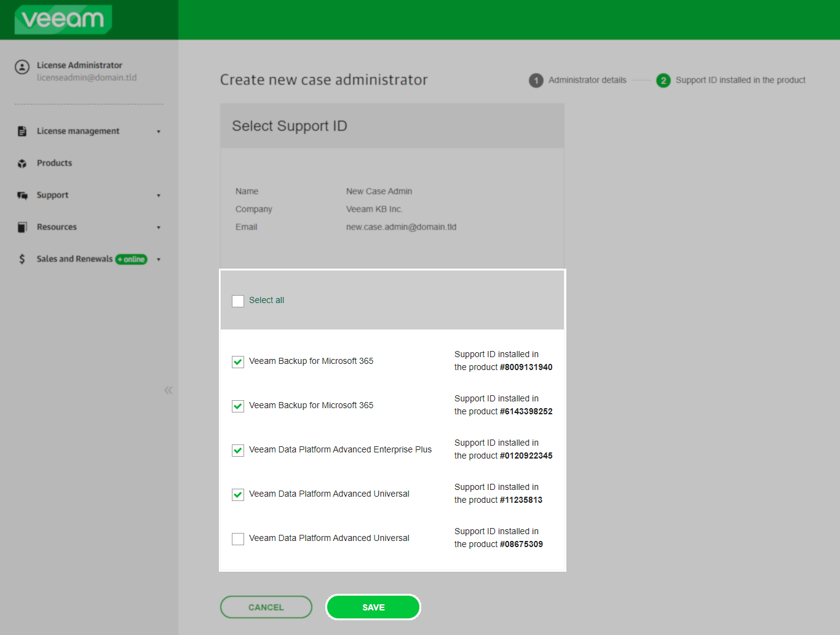Click the SAVE button
The width and height of the screenshot is (840, 635).
(373, 607)
